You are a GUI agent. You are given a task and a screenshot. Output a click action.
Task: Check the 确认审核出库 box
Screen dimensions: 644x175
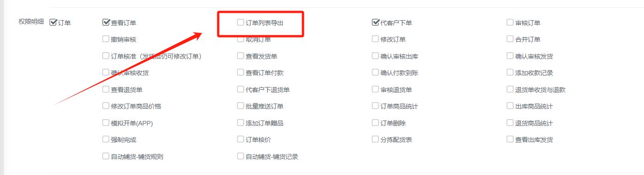tap(375, 56)
